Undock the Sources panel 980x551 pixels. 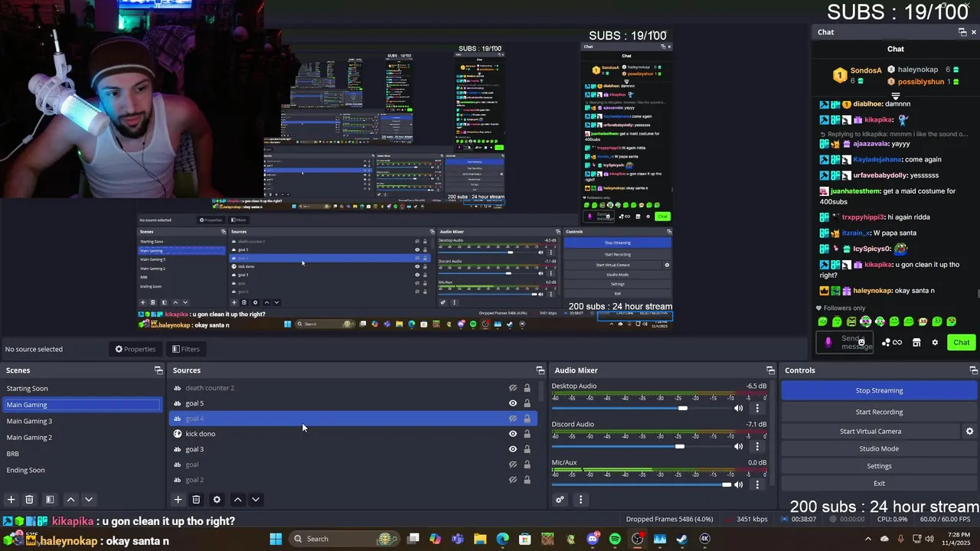tap(540, 370)
